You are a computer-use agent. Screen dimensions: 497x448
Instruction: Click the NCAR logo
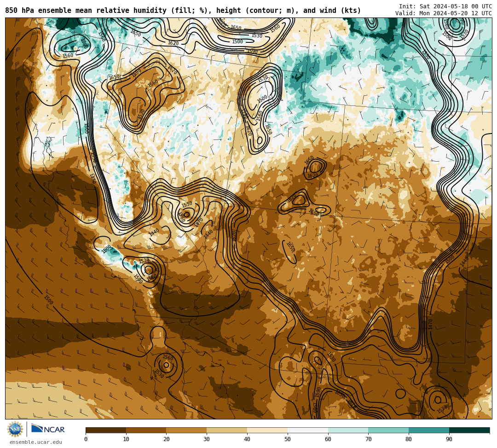[x=48, y=429]
